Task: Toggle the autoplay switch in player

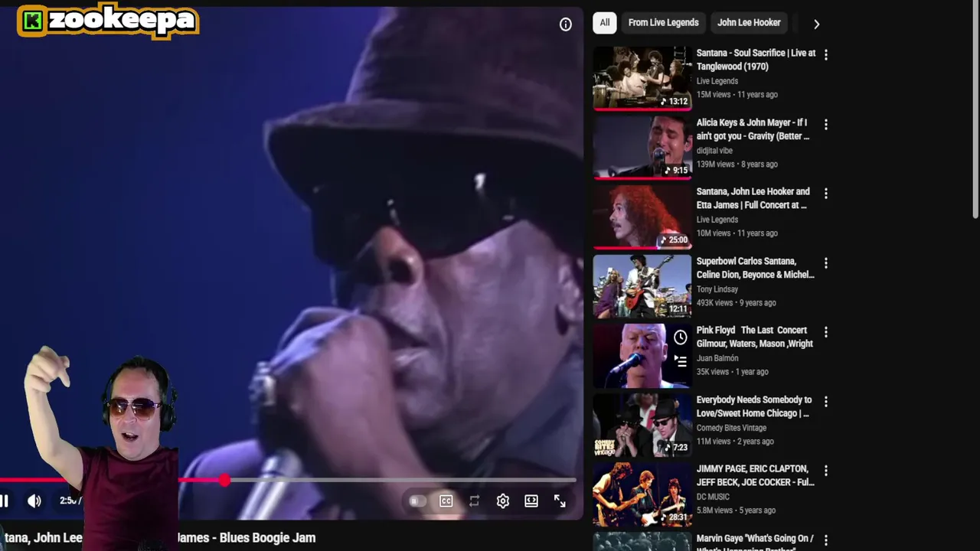Action: 417,501
